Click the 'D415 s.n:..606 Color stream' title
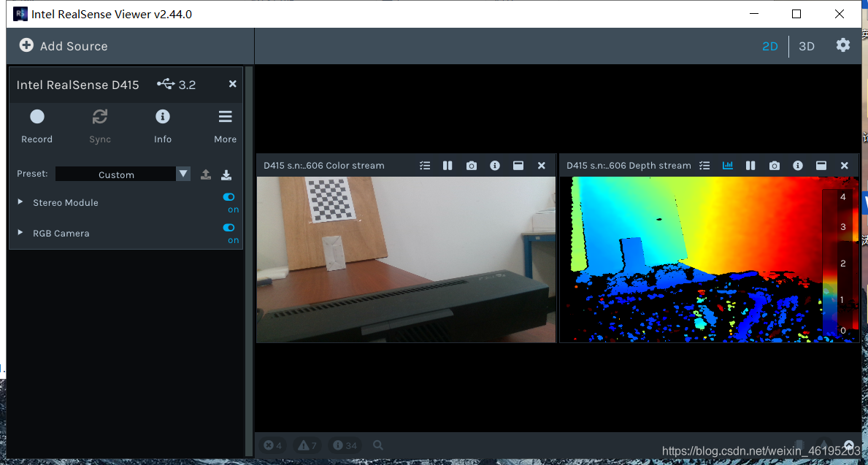The height and width of the screenshot is (465, 868). coord(324,166)
